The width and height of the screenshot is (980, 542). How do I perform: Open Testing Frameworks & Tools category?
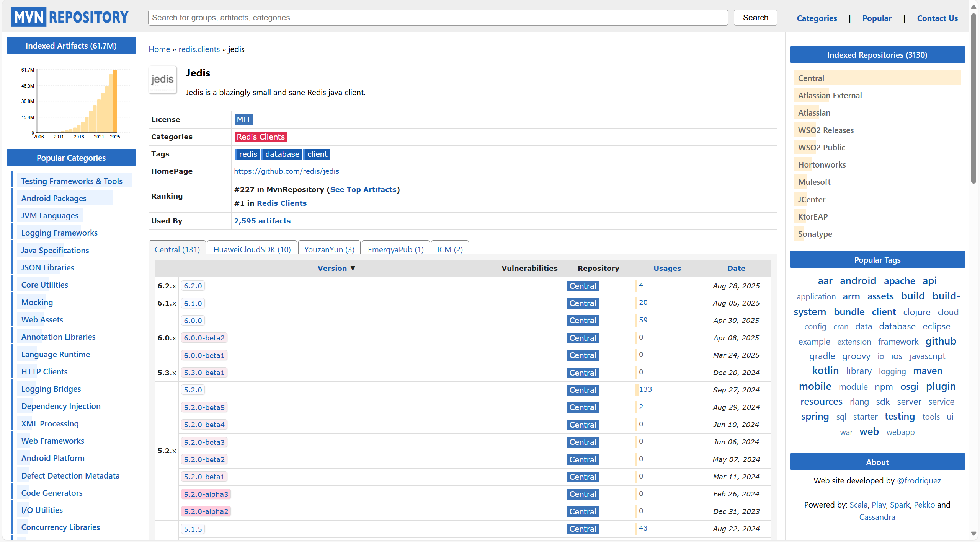click(72, 181)
